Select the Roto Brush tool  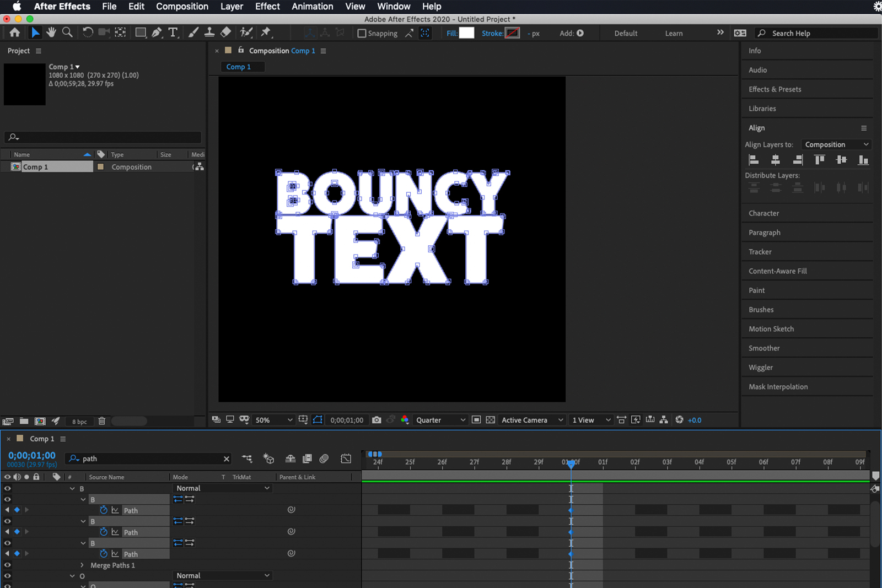point(246,32)
